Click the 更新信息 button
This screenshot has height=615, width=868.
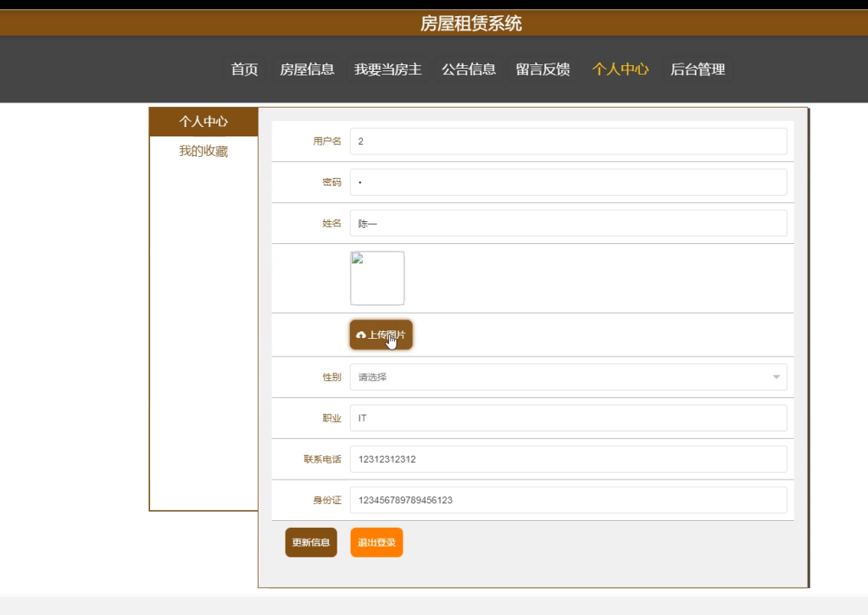click(310, 542)
